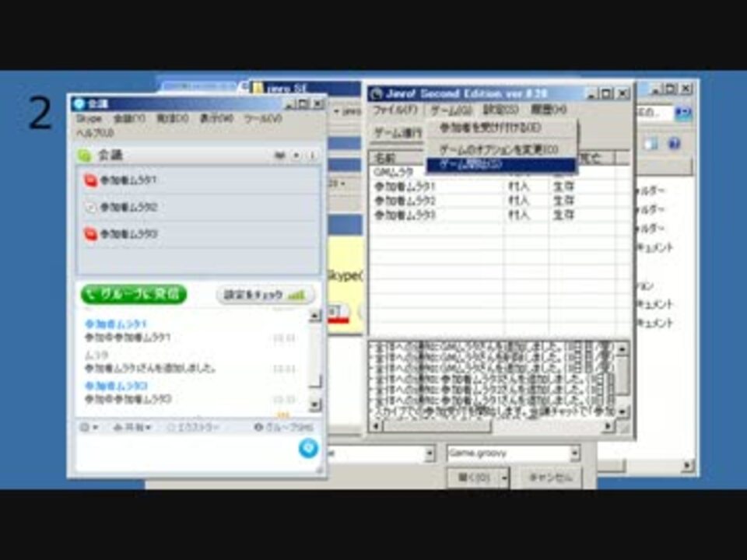
Task: Click the blue help icon in the back window
Action: pyautogui.click(x=674, y=143)
